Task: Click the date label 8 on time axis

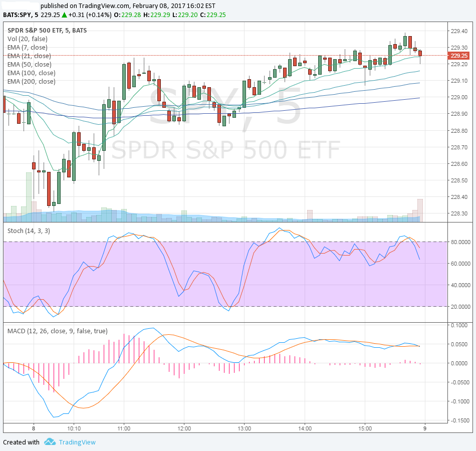Action: click(x=34, y=428)
